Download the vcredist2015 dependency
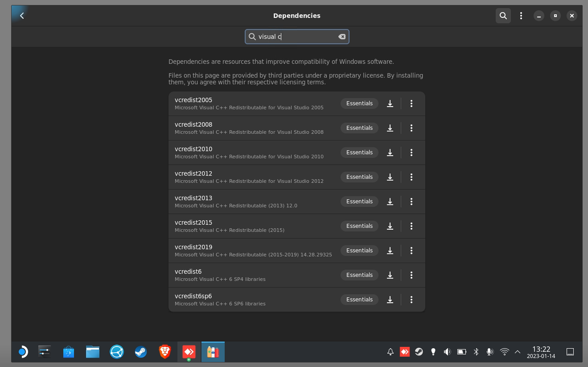The height and width of the screenshot is (367, 588). click(x=390, y=226)
